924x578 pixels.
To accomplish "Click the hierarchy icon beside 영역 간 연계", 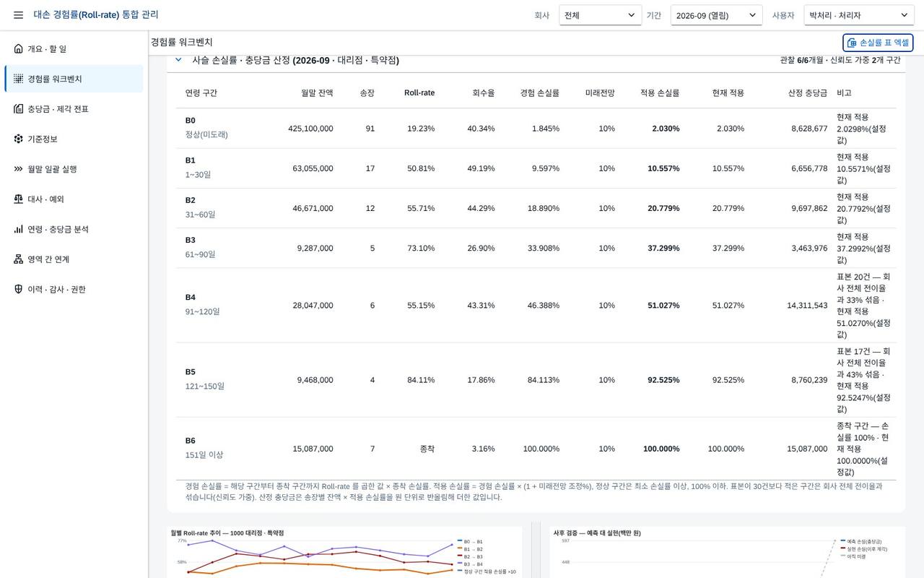I will tap(19, 259).
